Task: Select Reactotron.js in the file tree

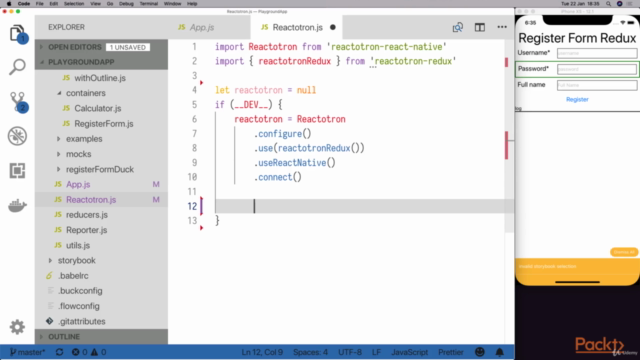Action: (x=101, y=200)
